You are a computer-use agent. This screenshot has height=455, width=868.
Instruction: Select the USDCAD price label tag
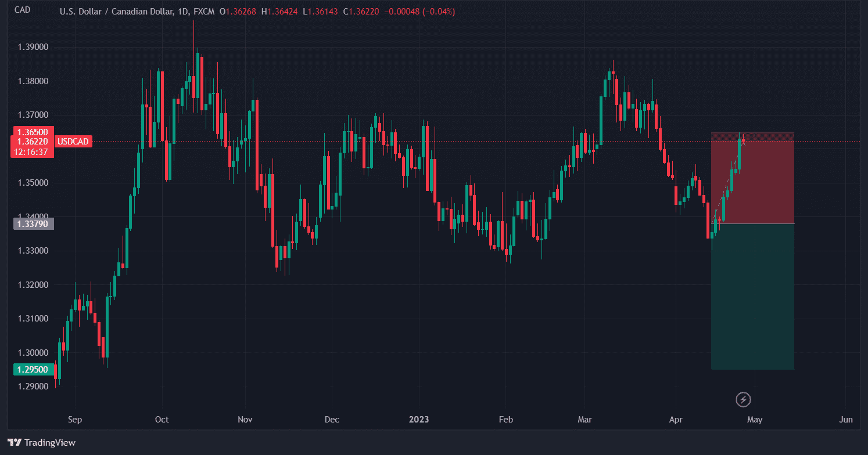[x=73, y=142]
